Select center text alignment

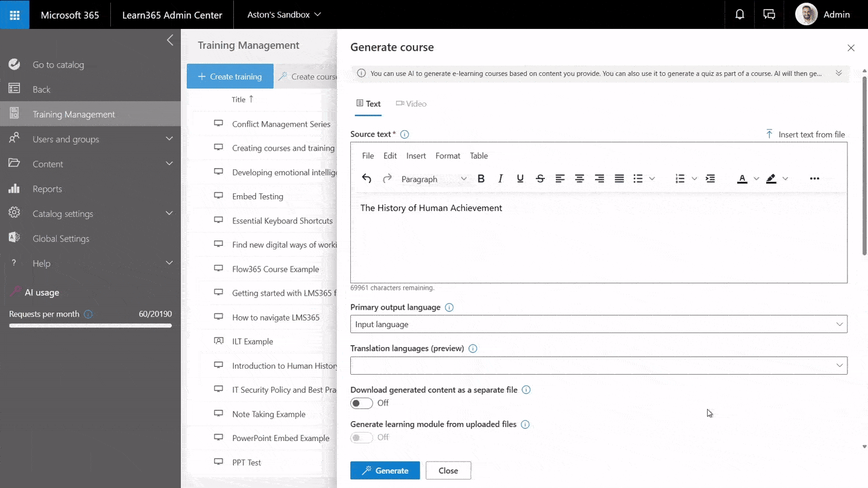pos(579,178)
